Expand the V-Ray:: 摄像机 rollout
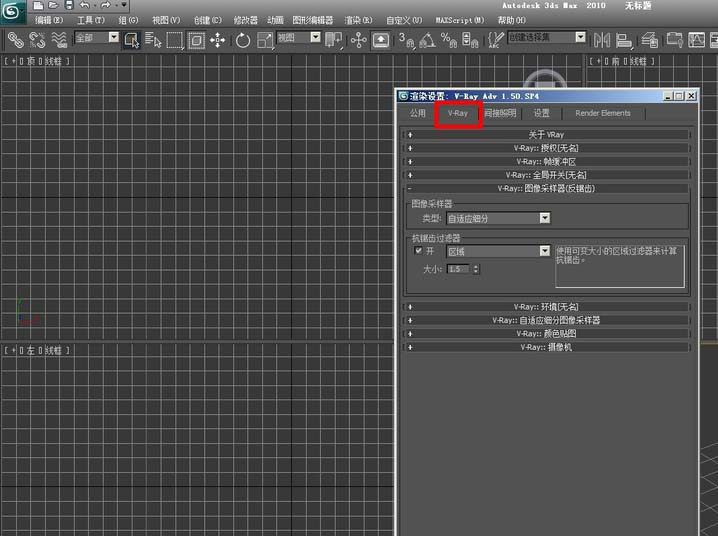 click(546, 347)
